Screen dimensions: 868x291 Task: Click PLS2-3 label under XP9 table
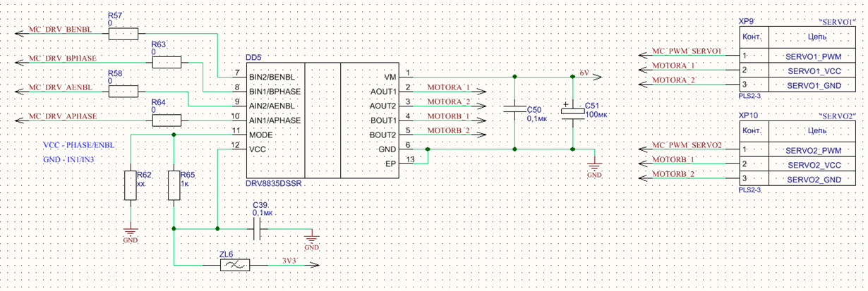749,96
